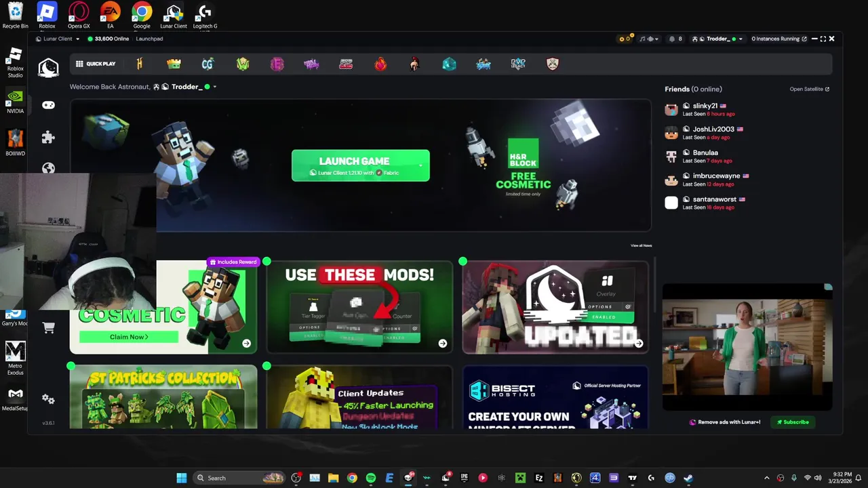Click the H&R Block free cosmetic banner
This screenshot has width=868, height=488.
coord(523,167)
